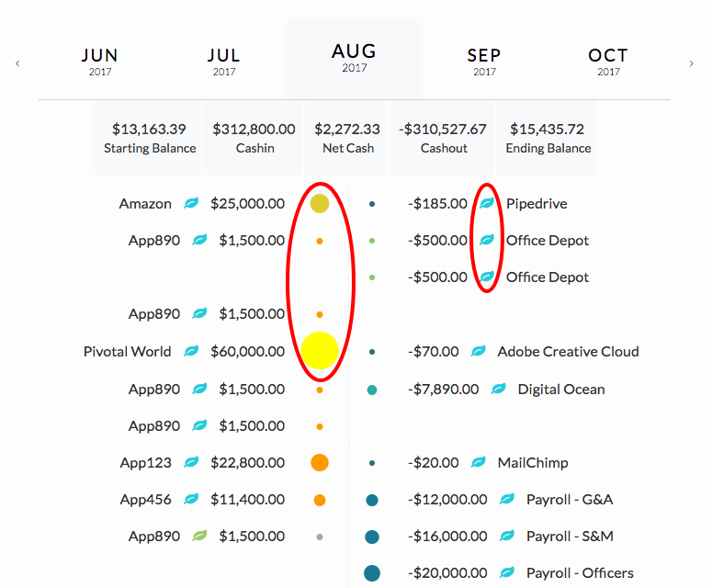Click the leaf icon beside Pipedrive
This screenshot has height=588, width=712.
(487, 203)
